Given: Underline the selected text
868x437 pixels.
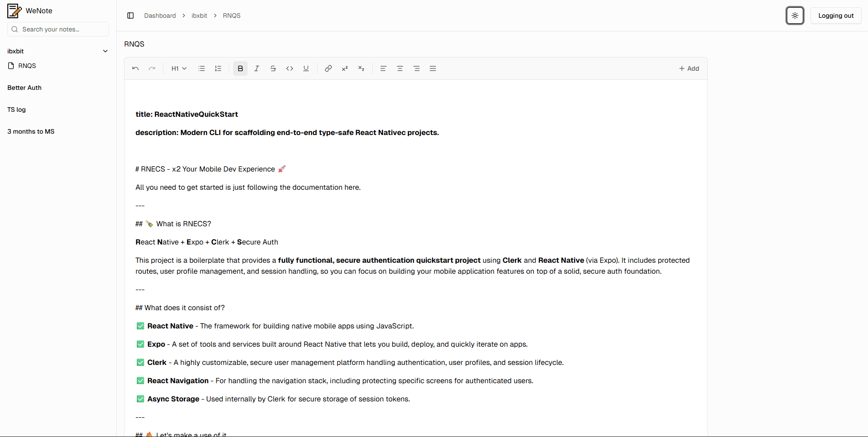Looking at the screenshot, I should pos(306,68).
